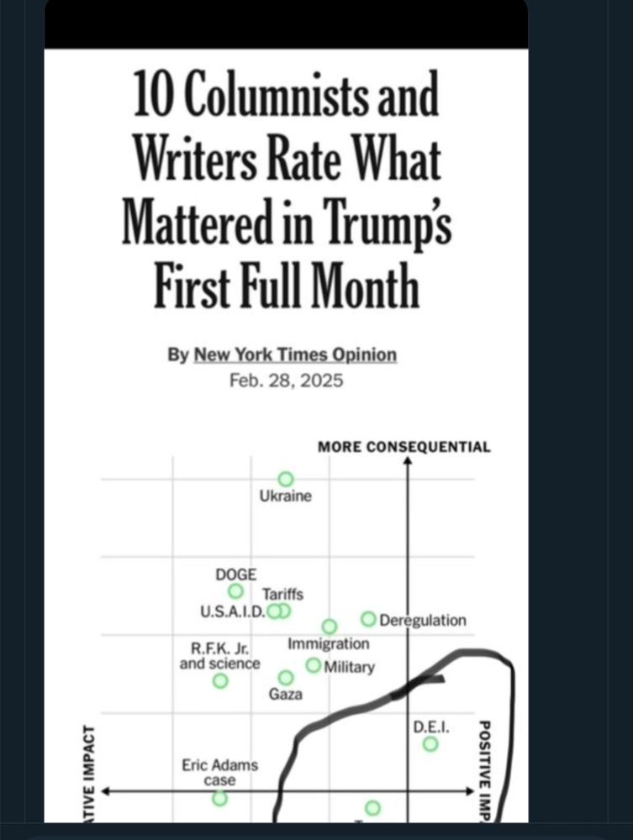Click the Feb. 28, 2025 publication date
The height and width of the screenshot is (840, 633).
pos(286,381)
